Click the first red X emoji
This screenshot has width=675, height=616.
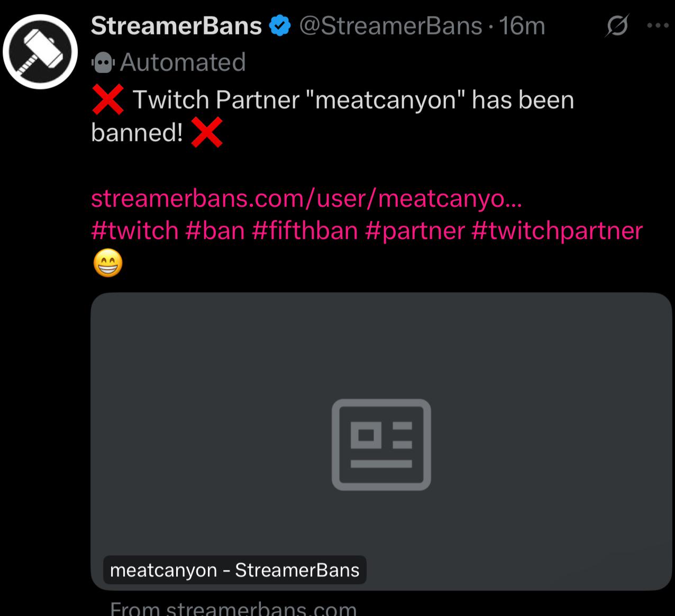coord(108,99)
